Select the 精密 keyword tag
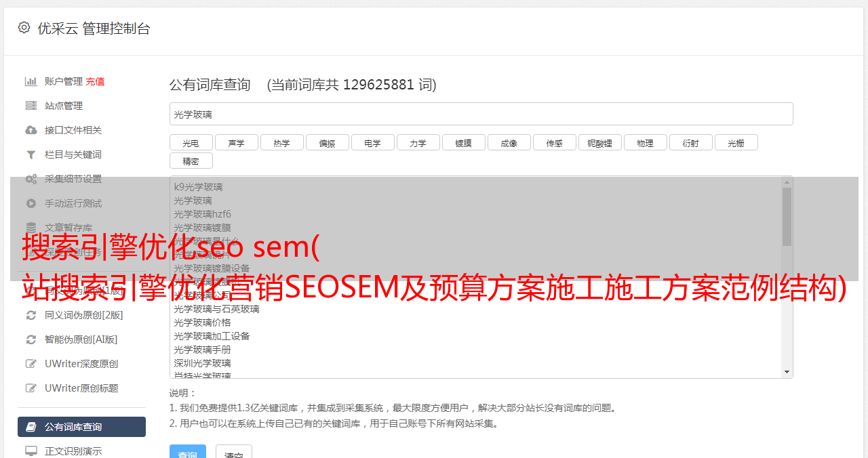This screenshot has width=868, height=458. pyautogui.click(x=191, y=161)
